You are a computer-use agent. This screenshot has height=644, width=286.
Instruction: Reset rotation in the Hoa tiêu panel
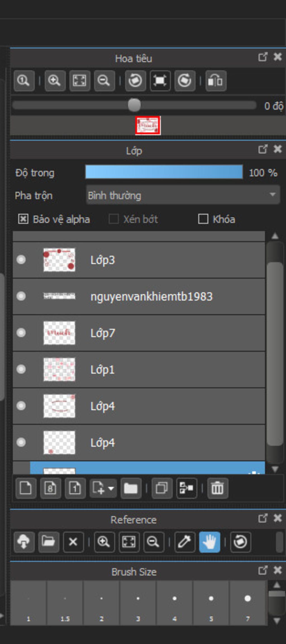(160, 81)
